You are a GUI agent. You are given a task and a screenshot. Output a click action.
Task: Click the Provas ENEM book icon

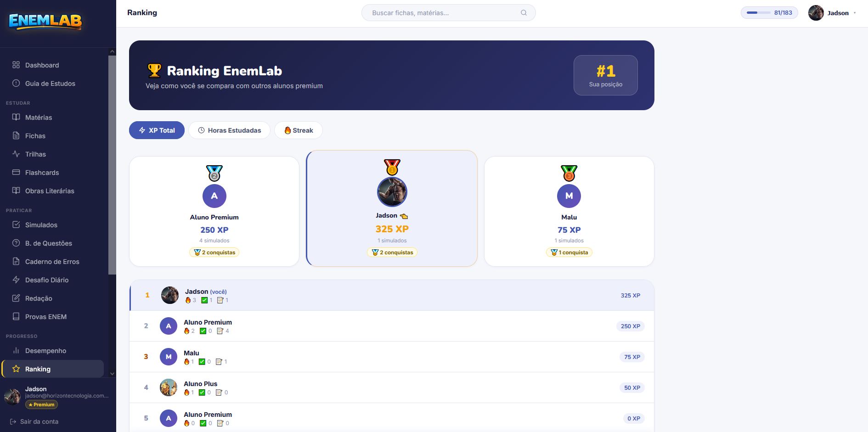pos(16,317)
